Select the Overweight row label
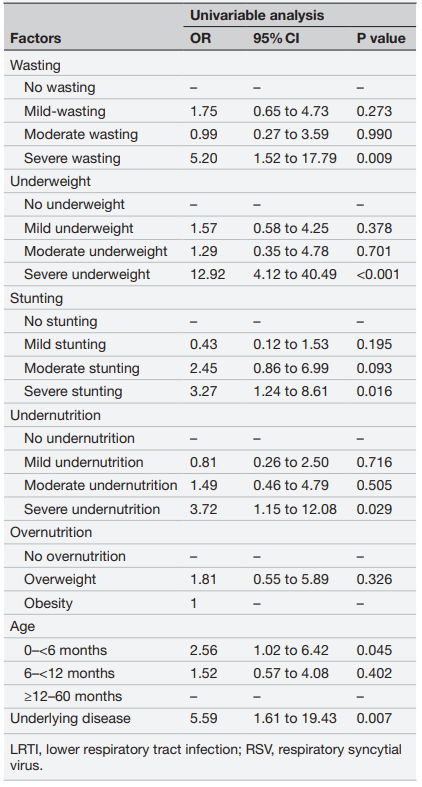This screenshot has width=422, height=787. tap(60, 579)
